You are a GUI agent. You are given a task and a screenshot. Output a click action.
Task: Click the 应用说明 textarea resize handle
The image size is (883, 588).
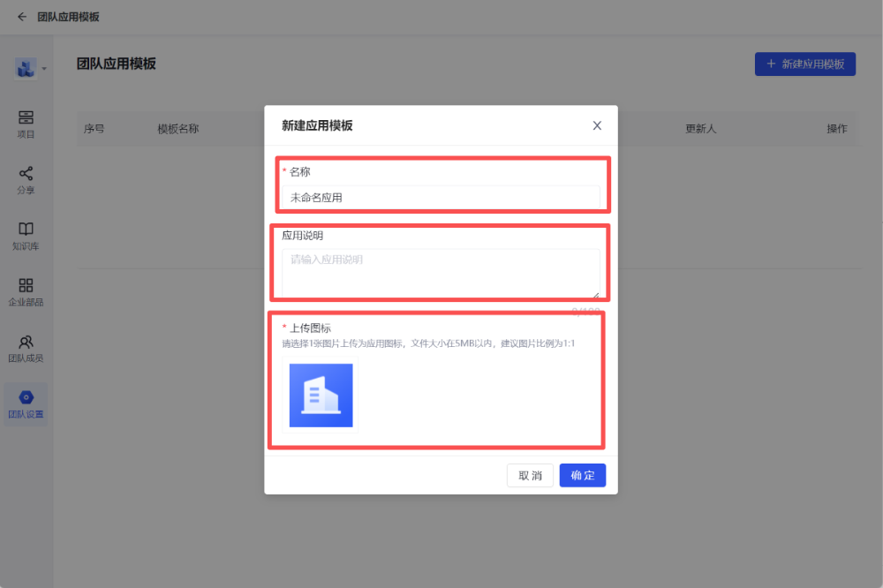(x=596, y=294)
